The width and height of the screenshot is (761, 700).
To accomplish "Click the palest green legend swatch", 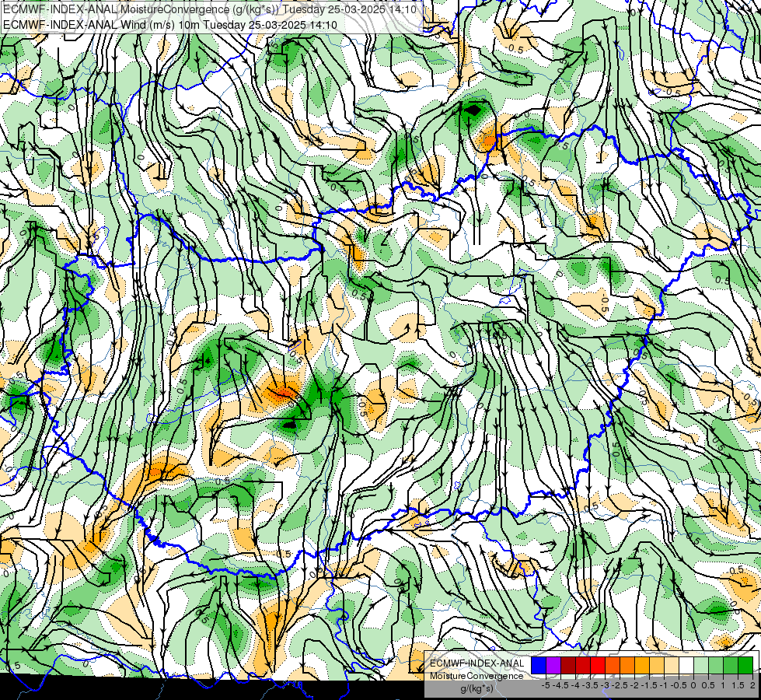I will (701, 665).
